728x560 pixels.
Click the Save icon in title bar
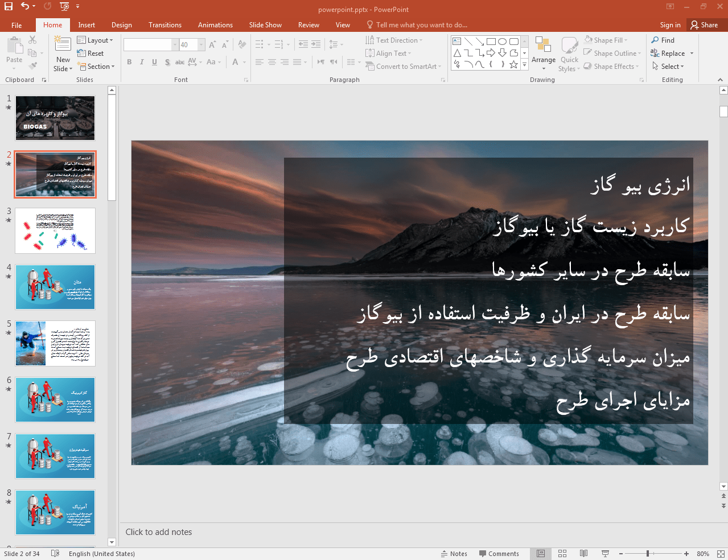click(9, 6)
